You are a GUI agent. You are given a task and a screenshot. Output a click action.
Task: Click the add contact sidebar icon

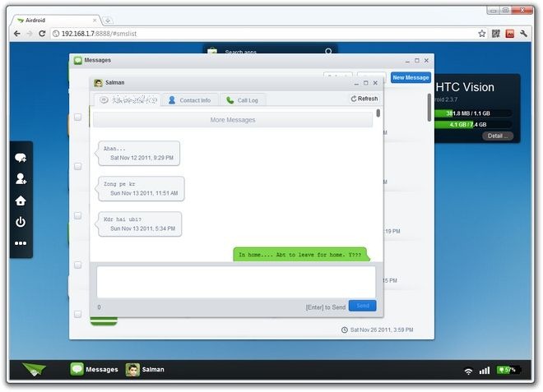(x=21, y=178)
